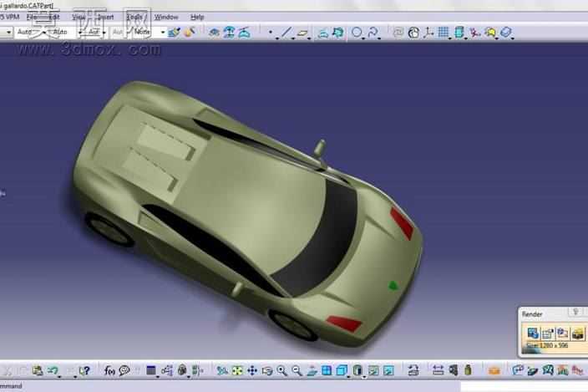
Task: Select the Plane tool
Action: coord(302,33)
